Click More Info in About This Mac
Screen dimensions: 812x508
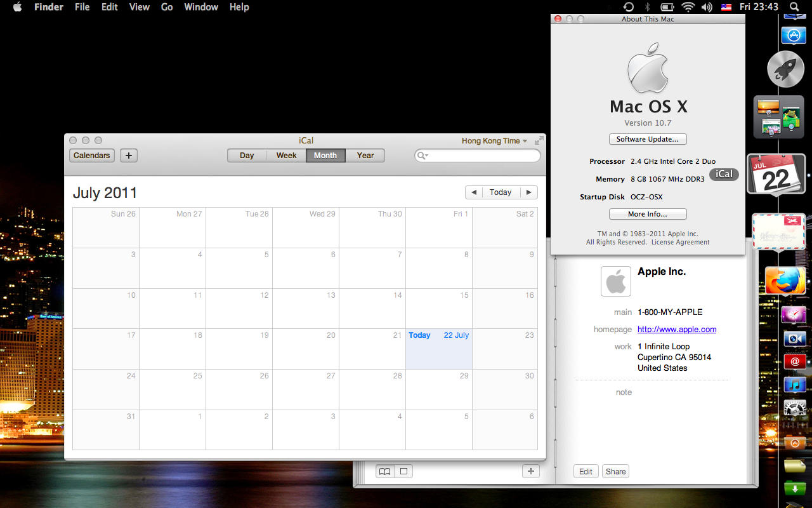(648, 214)
